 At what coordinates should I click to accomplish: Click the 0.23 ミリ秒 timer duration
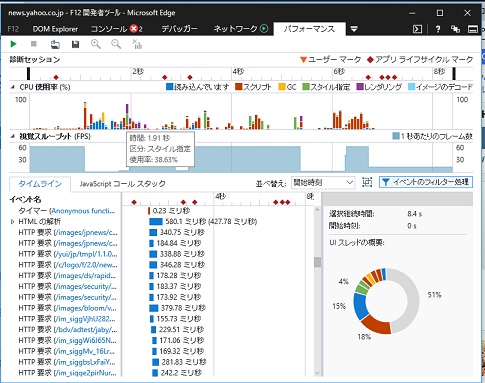pyautogui.click(x=171, y=211)
